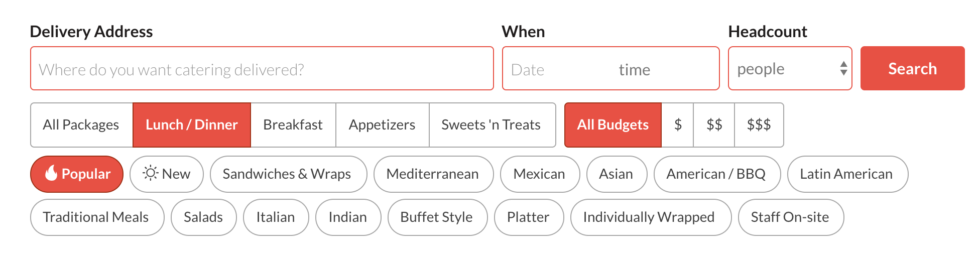The height and width of the screenshot is (254, 980).
Task: Switch to the Breakfast tab
Action: point(293,125)
